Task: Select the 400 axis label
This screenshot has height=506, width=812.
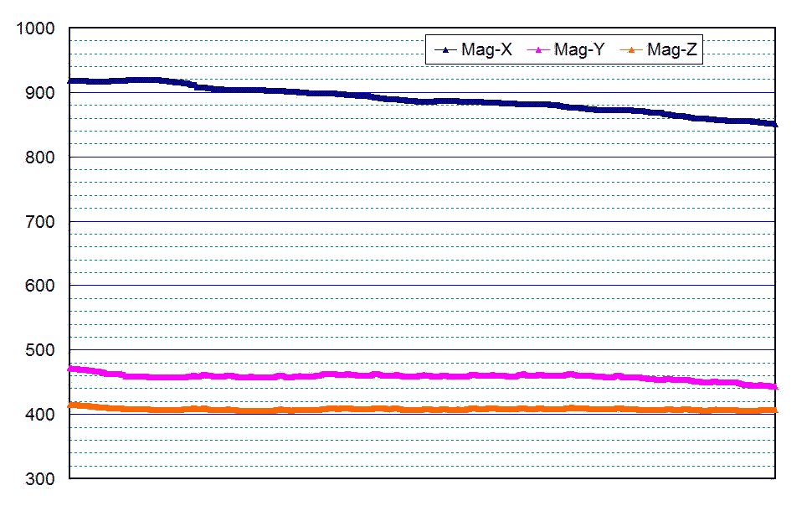Action: point(40,415)
